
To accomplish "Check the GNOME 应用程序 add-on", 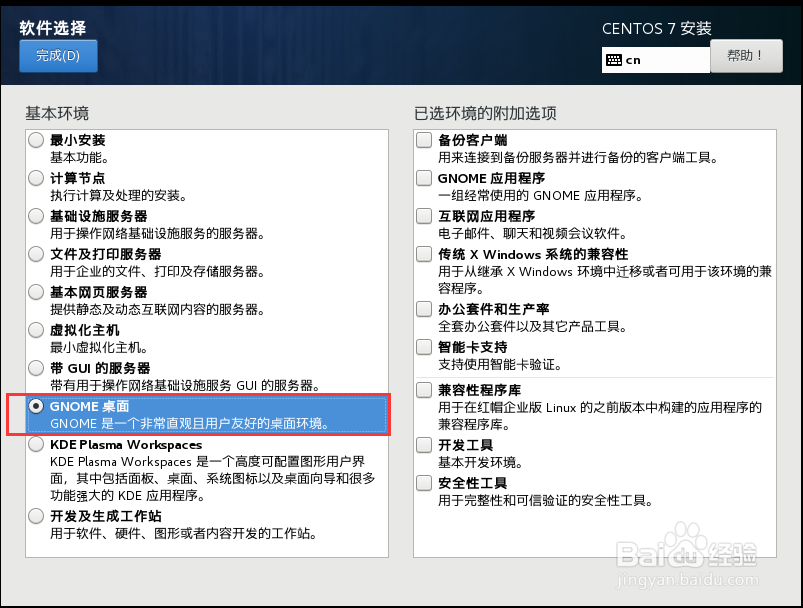I will point(423,178).
